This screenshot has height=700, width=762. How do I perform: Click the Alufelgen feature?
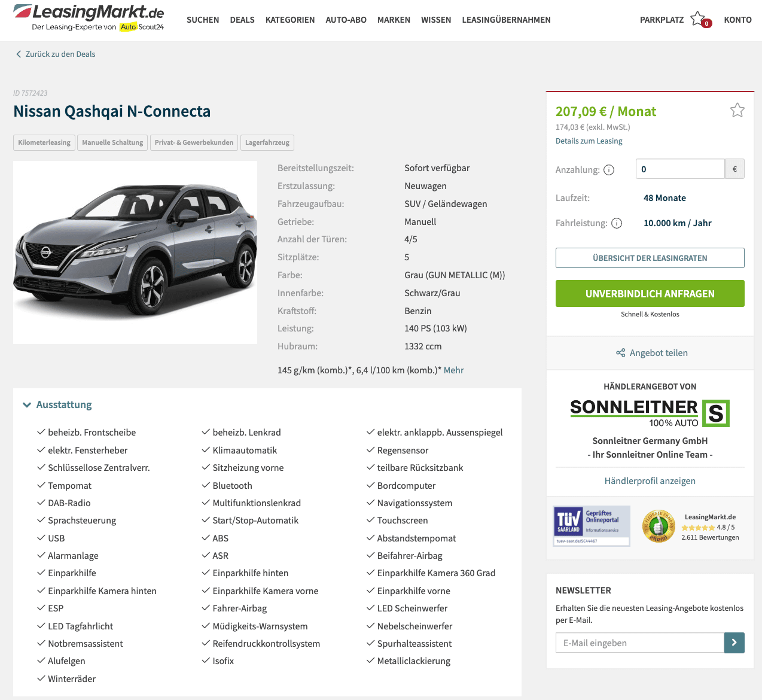click(66, 661)
